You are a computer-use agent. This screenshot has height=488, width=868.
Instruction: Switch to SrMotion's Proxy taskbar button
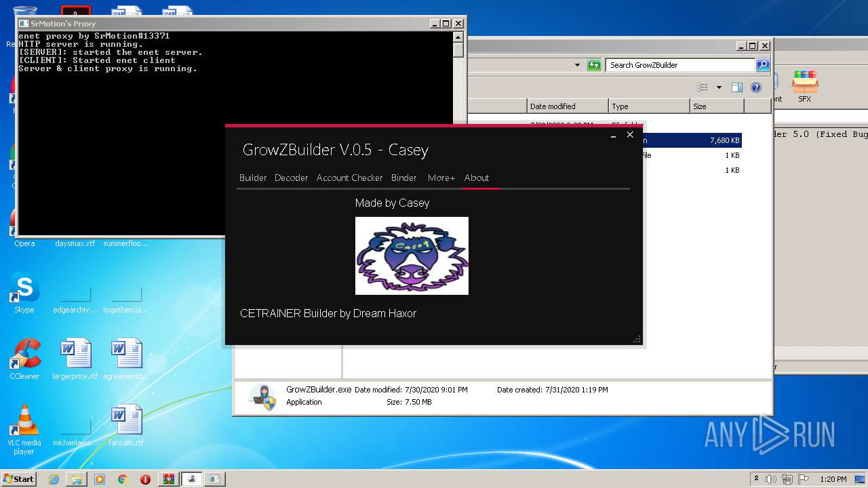click(x=215, y=479)
